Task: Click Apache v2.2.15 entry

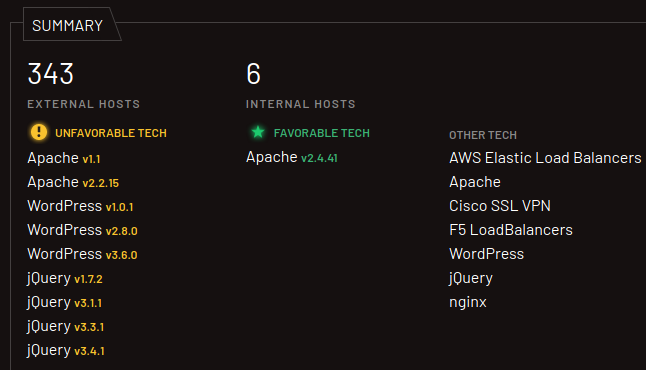Action: coord(73,182)
